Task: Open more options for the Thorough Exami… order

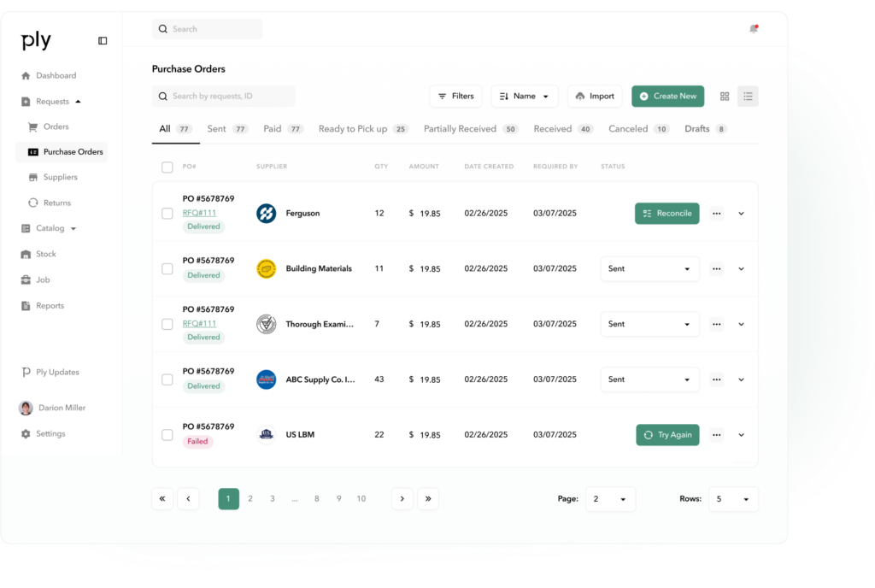Action: point(717,324)
